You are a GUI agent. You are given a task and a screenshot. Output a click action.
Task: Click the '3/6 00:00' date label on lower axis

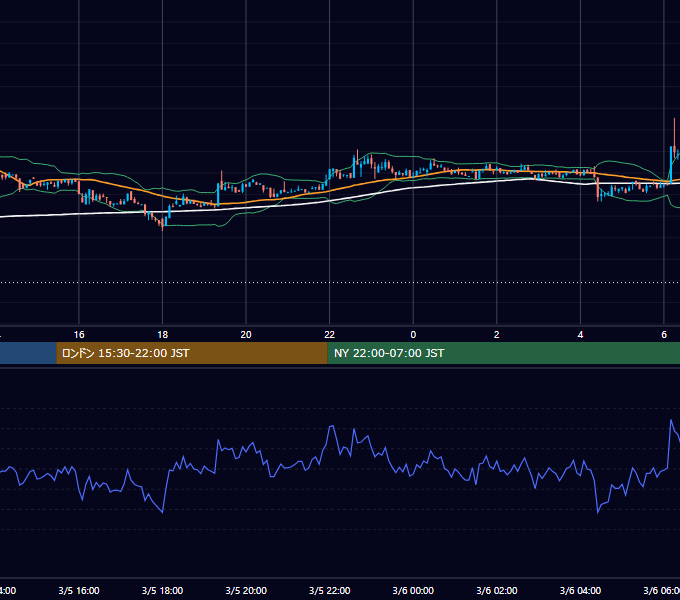point(413,590)
